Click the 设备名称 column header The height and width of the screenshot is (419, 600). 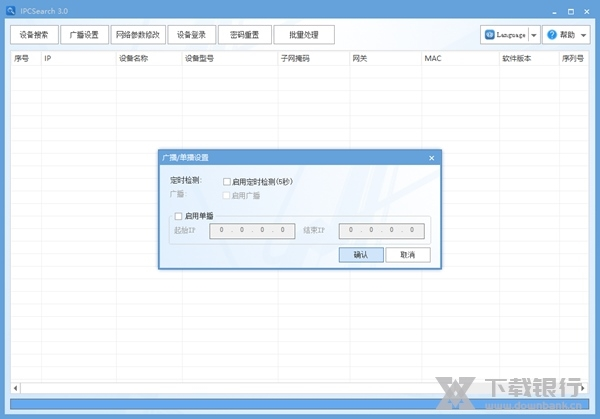(149, 59)
